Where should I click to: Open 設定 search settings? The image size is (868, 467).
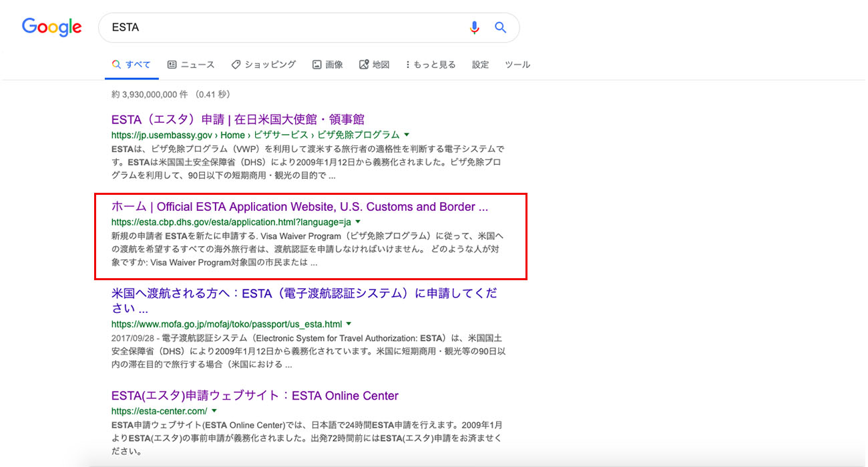[481, 65]
